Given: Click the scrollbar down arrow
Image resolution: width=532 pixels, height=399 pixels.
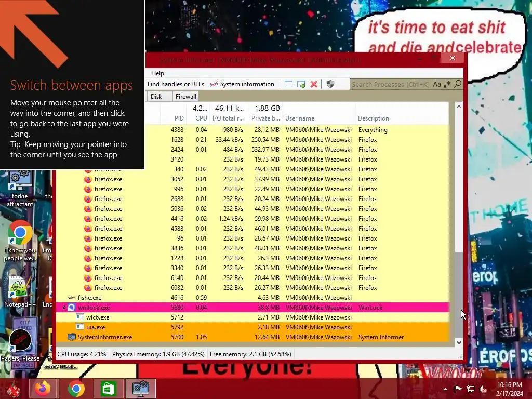Looking at the screenshot, I should [x=459, y=343].
